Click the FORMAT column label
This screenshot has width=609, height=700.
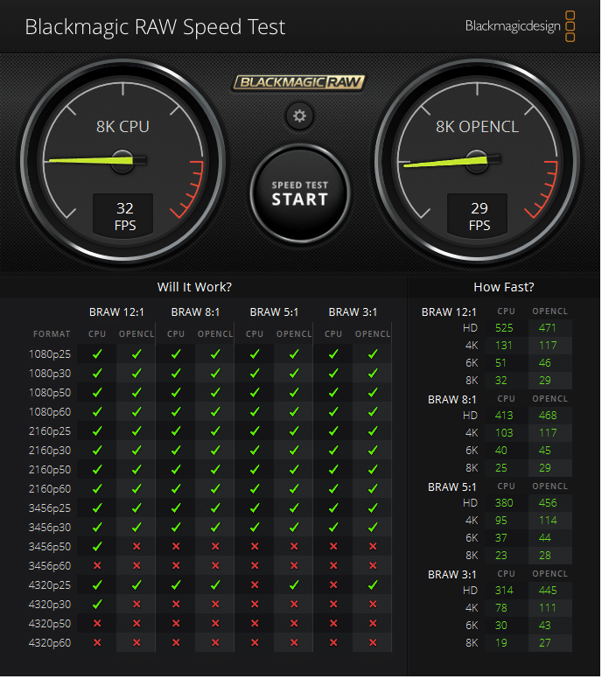click(x=52, y=334)
